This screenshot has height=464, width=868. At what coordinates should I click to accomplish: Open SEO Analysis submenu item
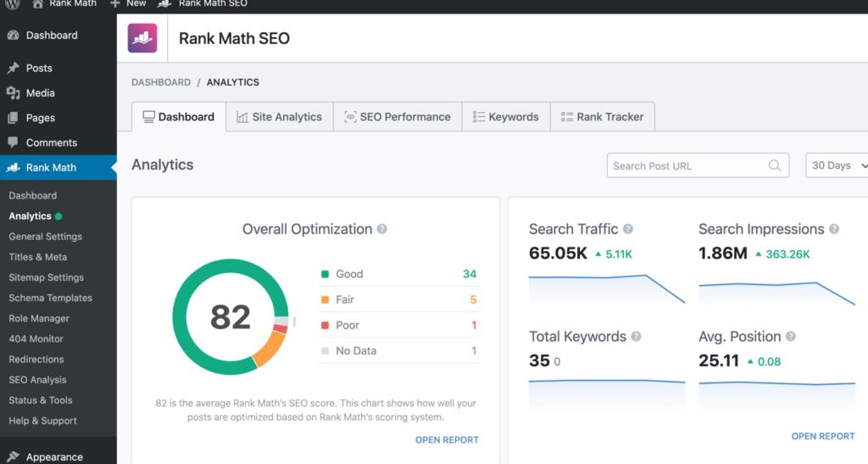pos(37,380)
